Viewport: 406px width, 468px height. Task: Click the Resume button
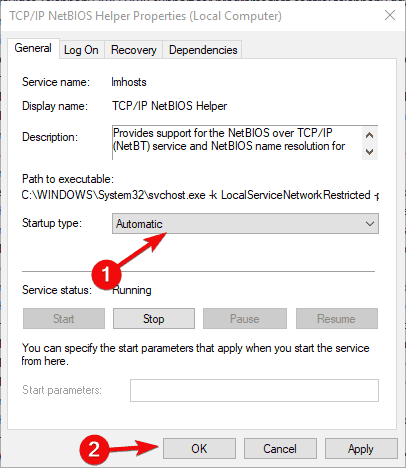pos(337,319)
